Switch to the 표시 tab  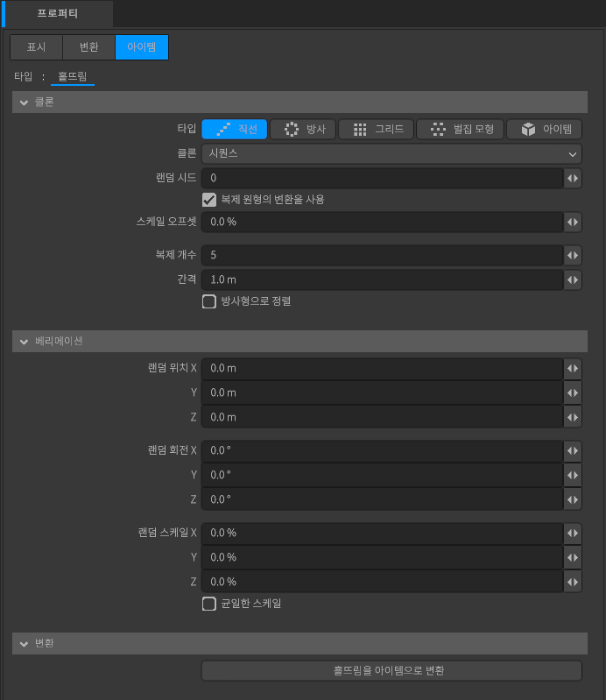click(36, 47)
